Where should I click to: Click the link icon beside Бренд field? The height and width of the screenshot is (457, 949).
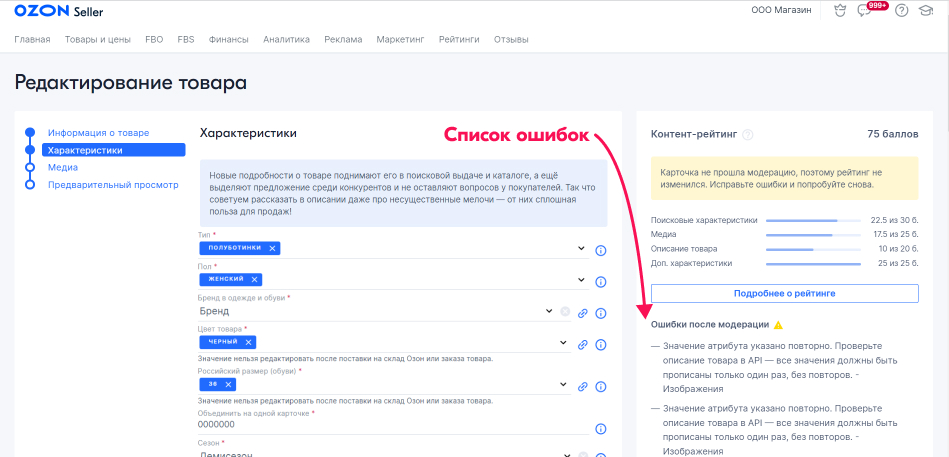click(x=583, y=313)
